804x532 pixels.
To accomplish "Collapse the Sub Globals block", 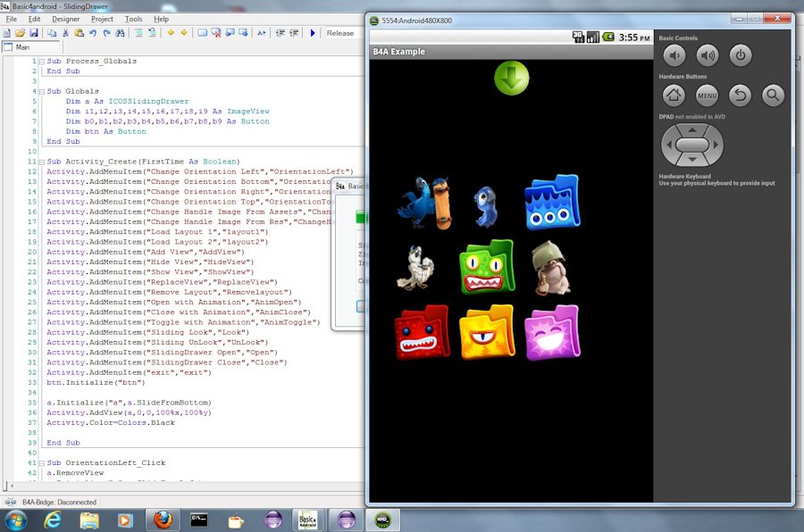I will 41,92.
